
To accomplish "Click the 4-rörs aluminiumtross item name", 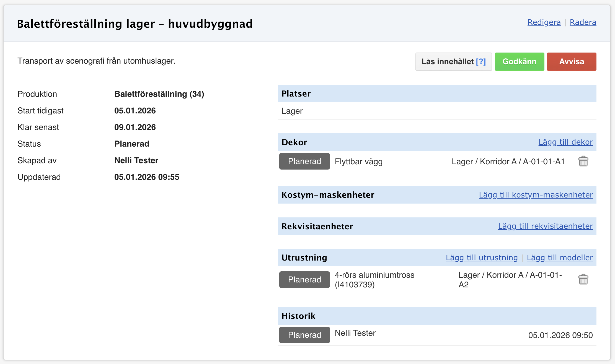I will coord(374,279).
